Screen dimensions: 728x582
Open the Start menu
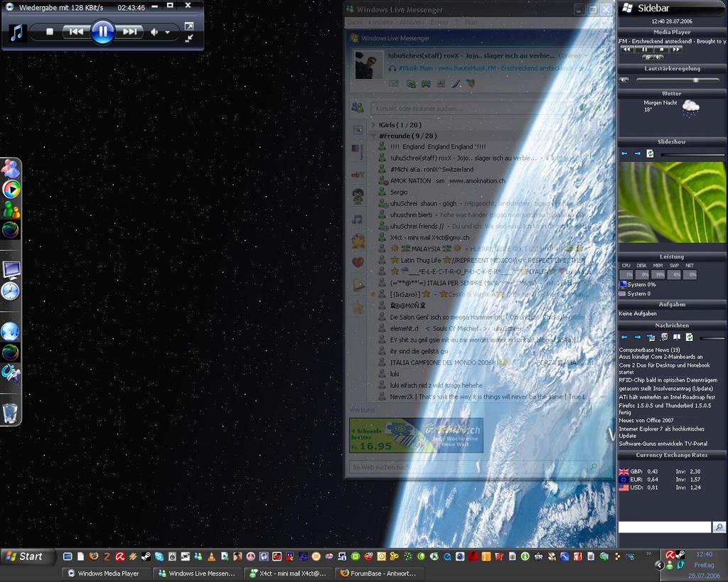[x=28, y=556]
